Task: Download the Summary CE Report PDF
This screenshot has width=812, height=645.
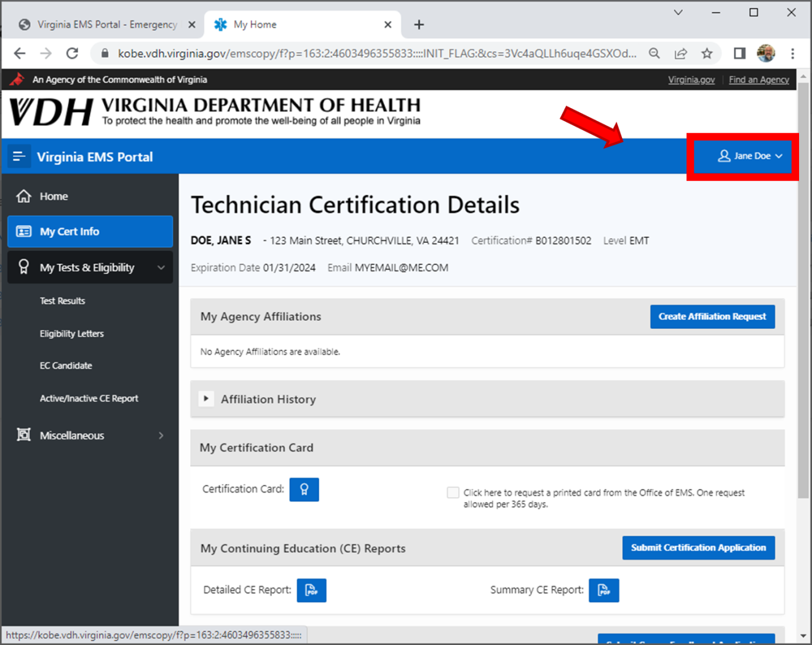Action: (603, 590)
